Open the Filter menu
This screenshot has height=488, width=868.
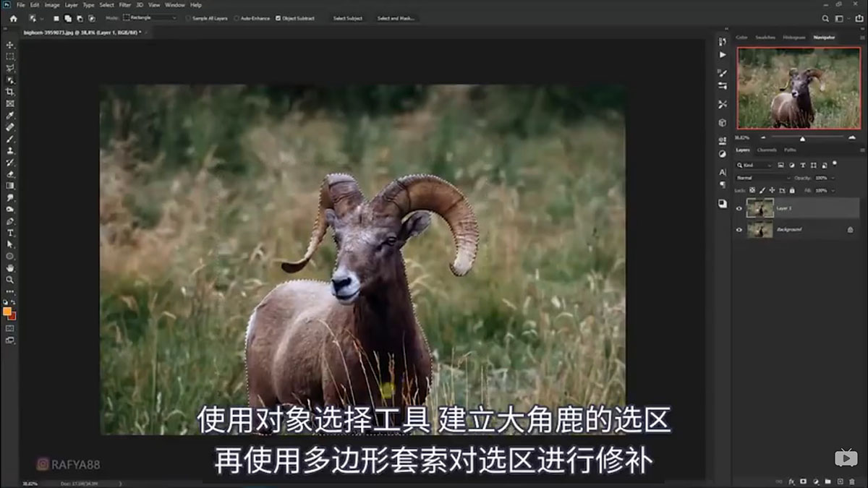coord(124,4)
